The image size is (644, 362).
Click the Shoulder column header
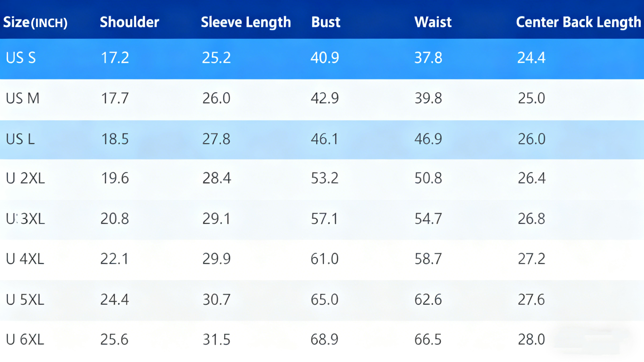pos(129,22)
